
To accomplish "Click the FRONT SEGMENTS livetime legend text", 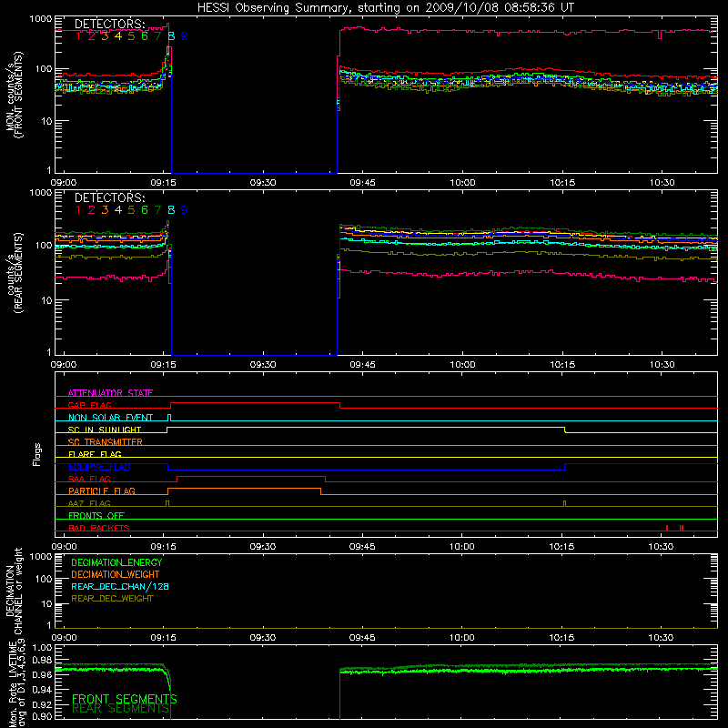I will coord(125,699).
